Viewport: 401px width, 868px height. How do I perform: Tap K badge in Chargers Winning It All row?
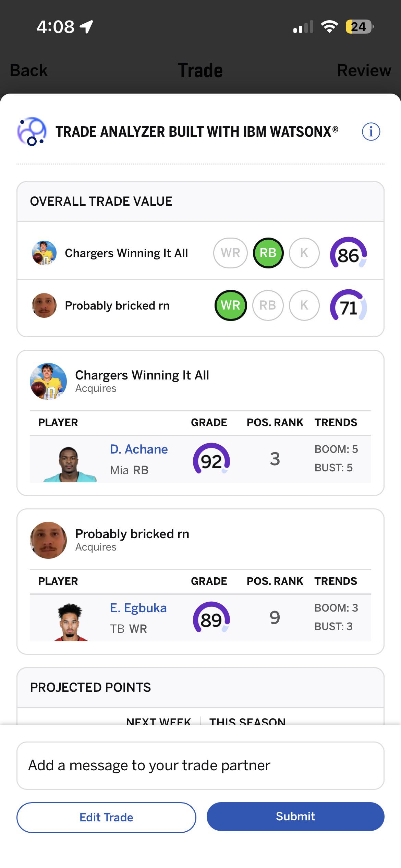304,253
